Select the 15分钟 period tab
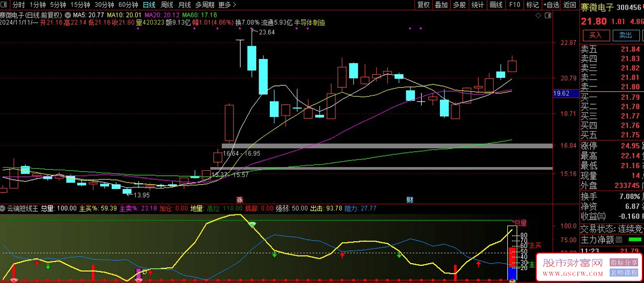 [80, 5]
